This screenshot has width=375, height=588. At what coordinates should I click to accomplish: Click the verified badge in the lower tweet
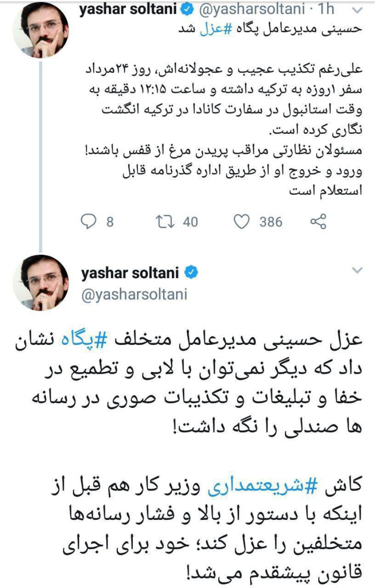191,273
